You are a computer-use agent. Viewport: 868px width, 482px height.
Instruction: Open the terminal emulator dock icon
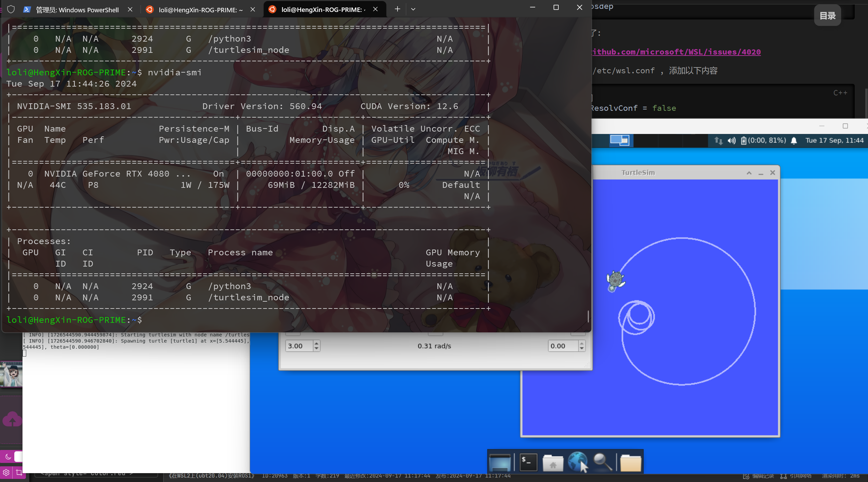point(528,462)
